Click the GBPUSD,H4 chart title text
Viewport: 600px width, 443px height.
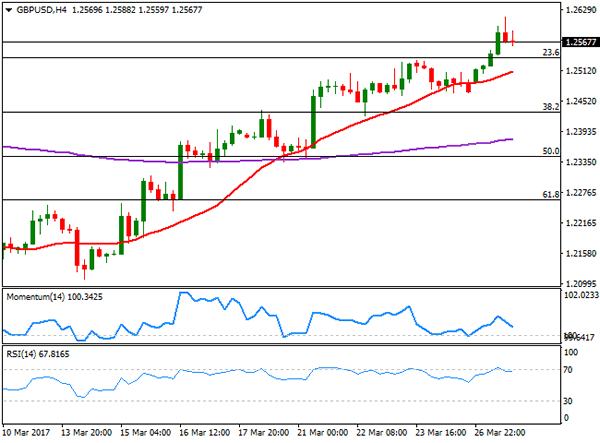41,10
